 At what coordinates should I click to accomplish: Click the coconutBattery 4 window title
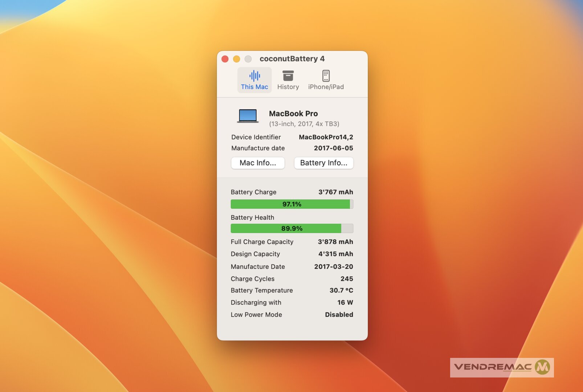coord(292,59)
